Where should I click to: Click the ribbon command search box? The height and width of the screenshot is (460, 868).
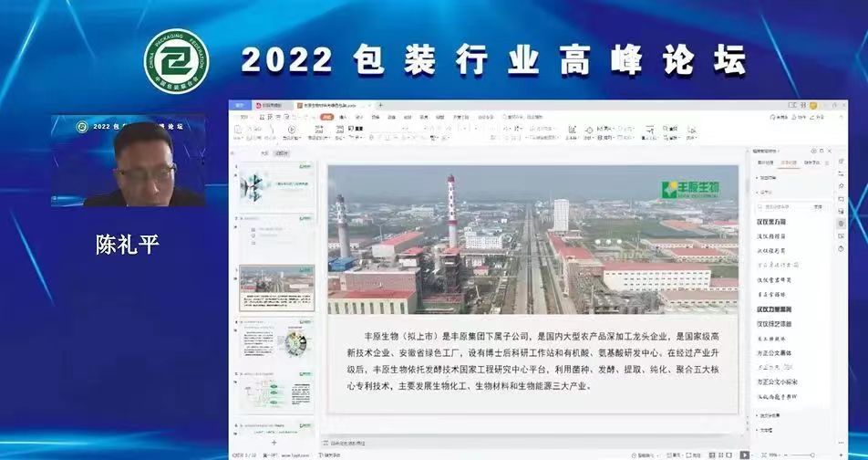coord(522,117)
